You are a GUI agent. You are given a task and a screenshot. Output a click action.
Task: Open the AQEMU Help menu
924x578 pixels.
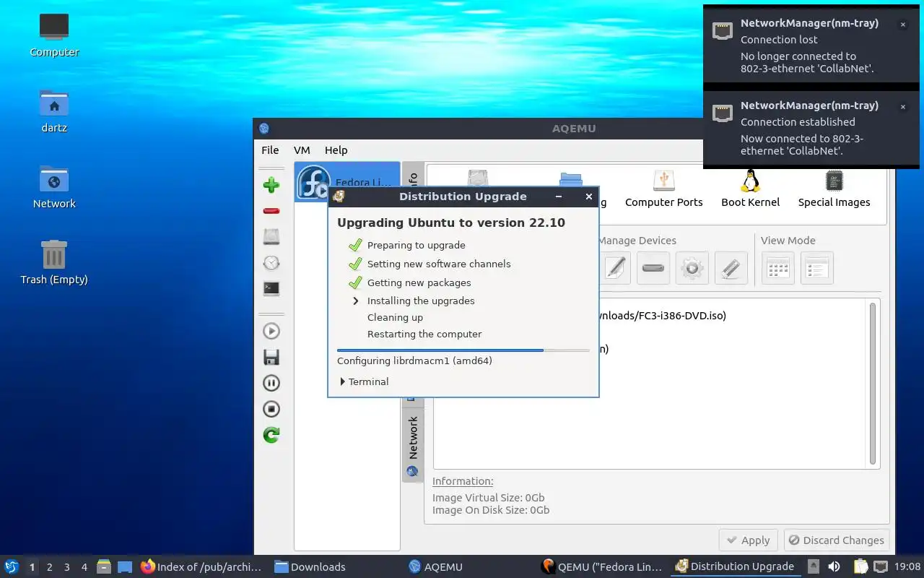[x=336, y=150]
